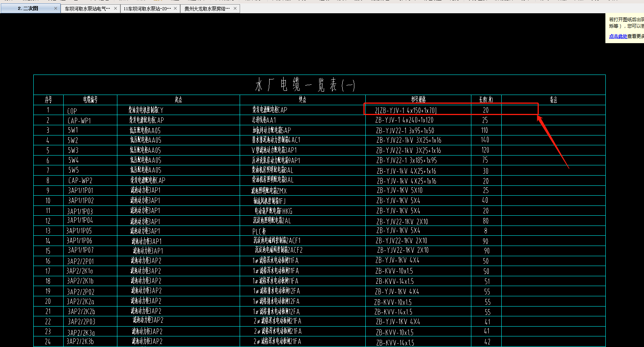Viewport: 644px width, 347px height.
Task: Click length value 51
Action: pos(487,282)
